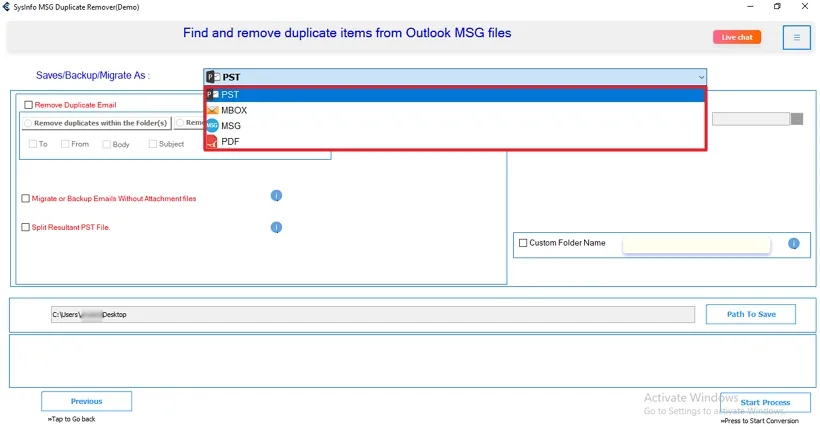Select the partially hidden second Remove radio

tap(180, 123)
